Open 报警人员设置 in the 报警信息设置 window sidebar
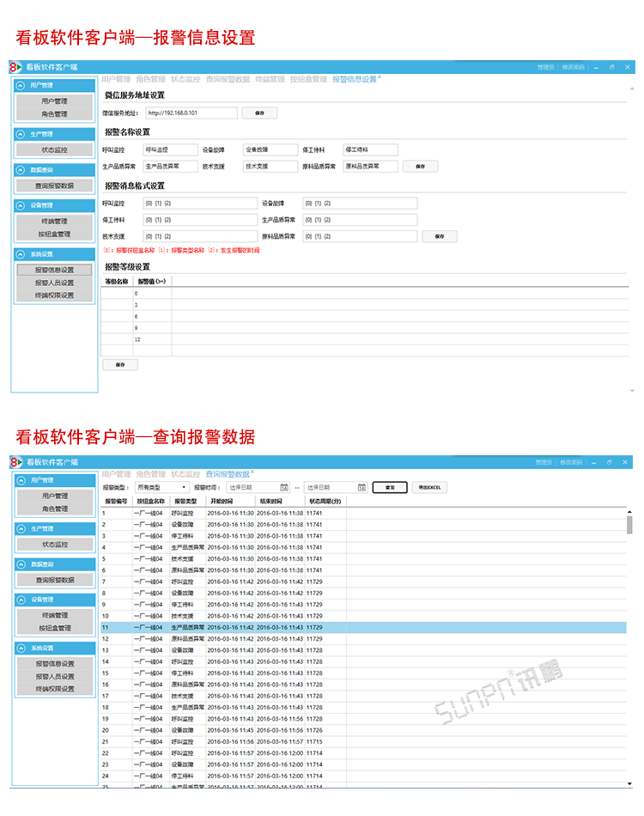 pos(54,283)
